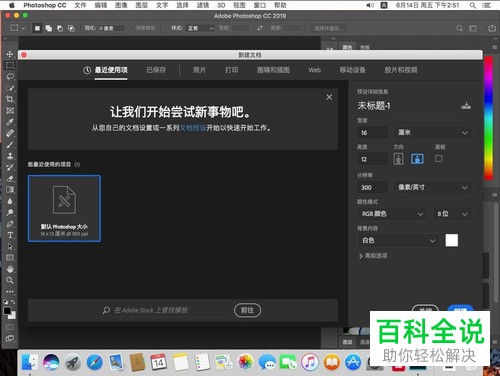Enable the artboard checkbox
The height and width of the screenshot is (376, 500).
coord(439,158)
